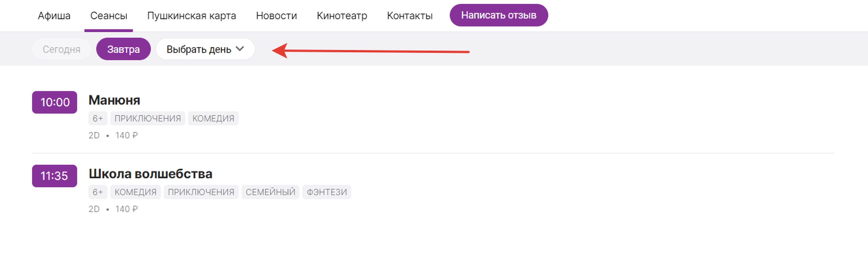
Task: Open the Кинотеатр page
Action: (342, 16)
